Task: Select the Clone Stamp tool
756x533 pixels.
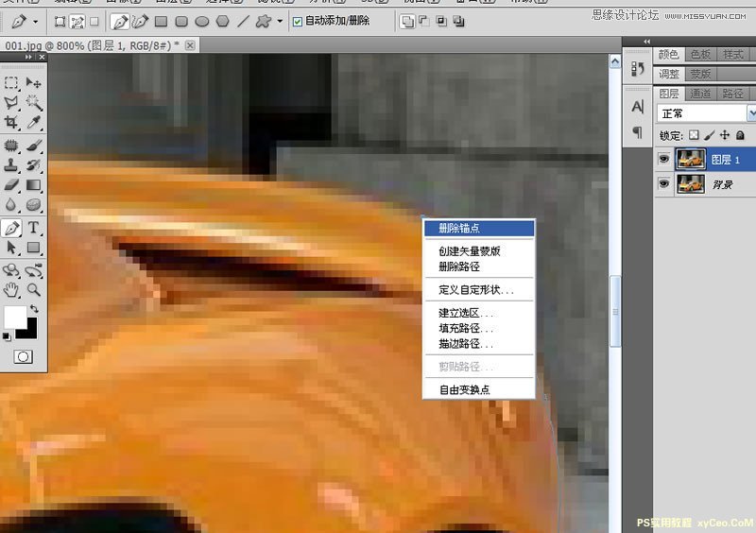Action: 11,165
